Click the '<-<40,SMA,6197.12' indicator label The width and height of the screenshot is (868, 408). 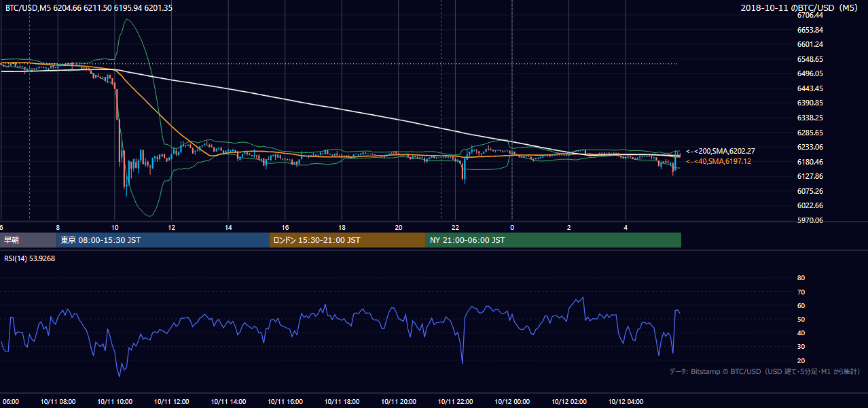[x=719, y=161]
